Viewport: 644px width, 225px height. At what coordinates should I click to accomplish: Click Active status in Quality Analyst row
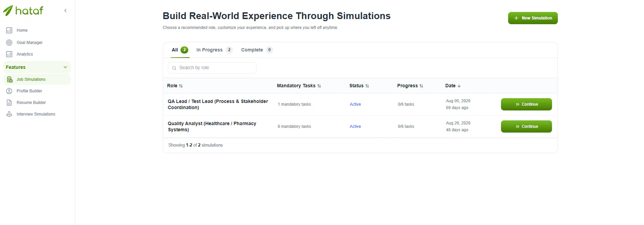(x=355, y=126)
